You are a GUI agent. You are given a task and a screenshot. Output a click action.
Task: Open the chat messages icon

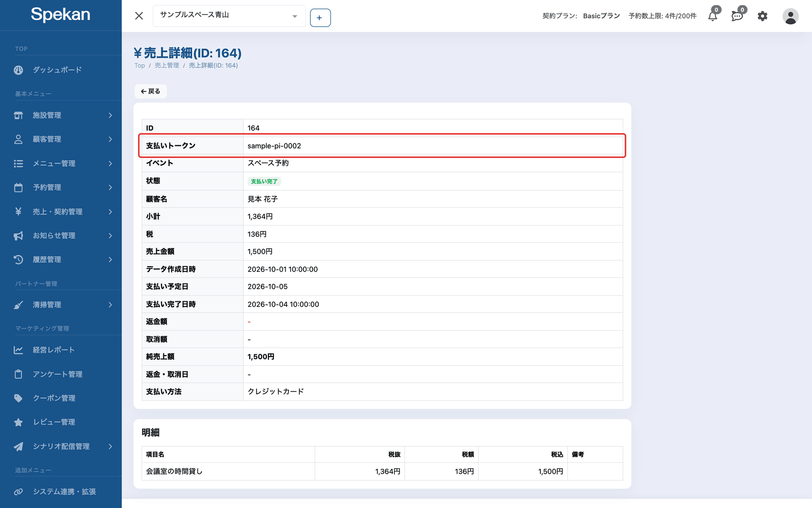click(737, 16)
